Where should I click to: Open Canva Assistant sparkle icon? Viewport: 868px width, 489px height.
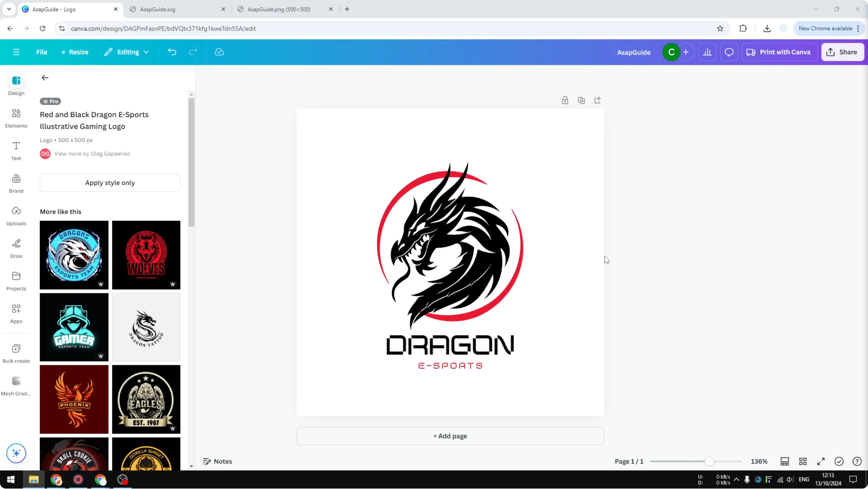16,453
